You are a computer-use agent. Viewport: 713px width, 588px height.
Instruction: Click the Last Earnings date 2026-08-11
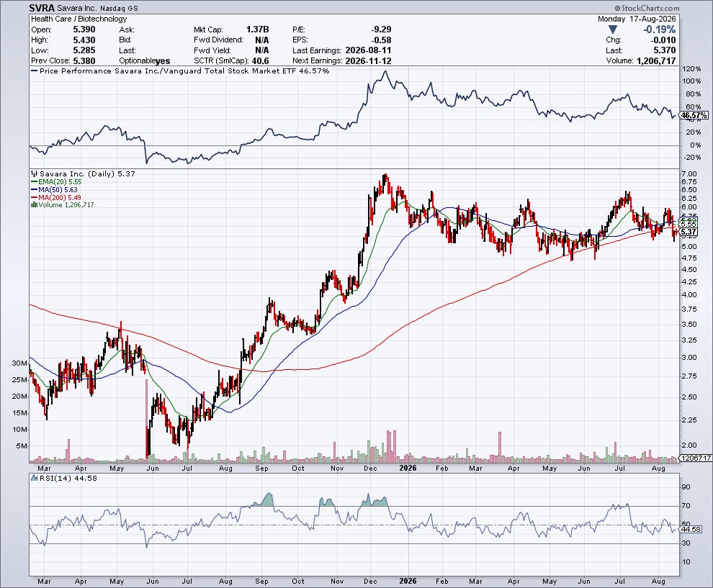click(368, 50)
